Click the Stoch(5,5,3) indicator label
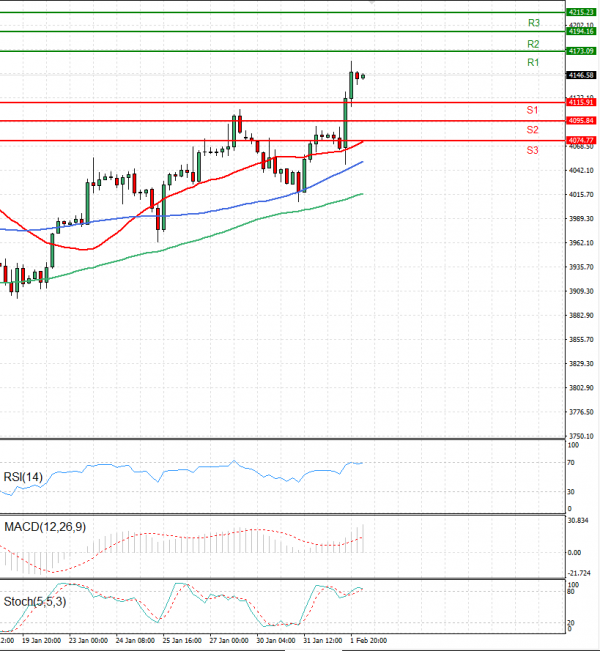This screenshot has width=600, height=651. (x=34, y=601)
